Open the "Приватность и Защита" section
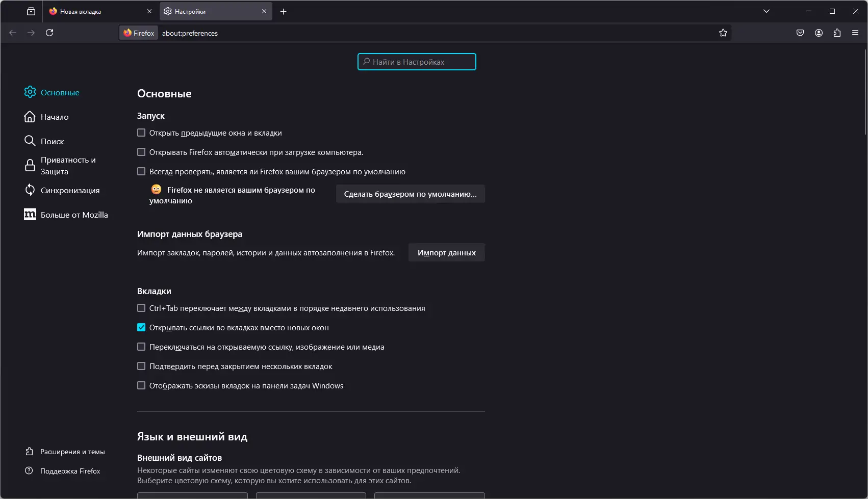The image size is (868, 499). tap(68, 166)
